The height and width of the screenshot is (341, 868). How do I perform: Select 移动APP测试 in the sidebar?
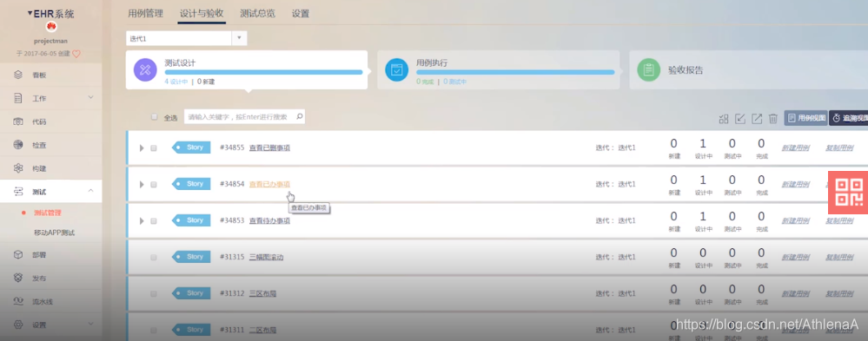tap(54, 233)
